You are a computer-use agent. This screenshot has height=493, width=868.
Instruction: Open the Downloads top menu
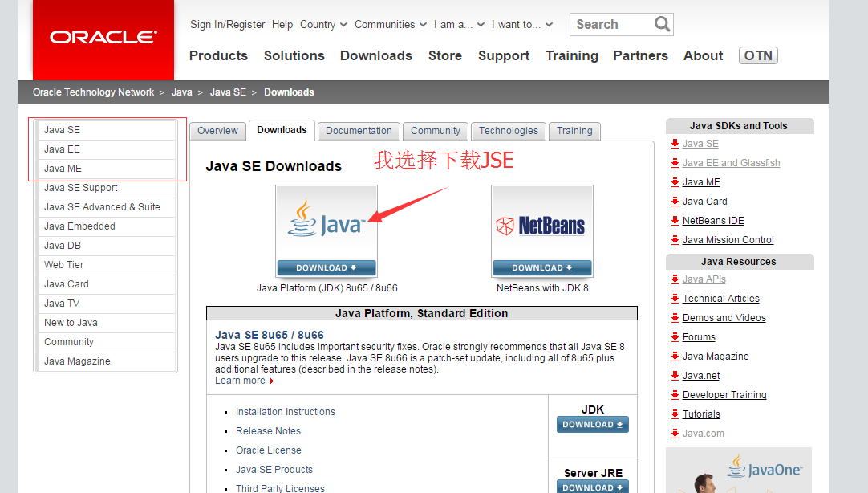(x=376, y=55)
